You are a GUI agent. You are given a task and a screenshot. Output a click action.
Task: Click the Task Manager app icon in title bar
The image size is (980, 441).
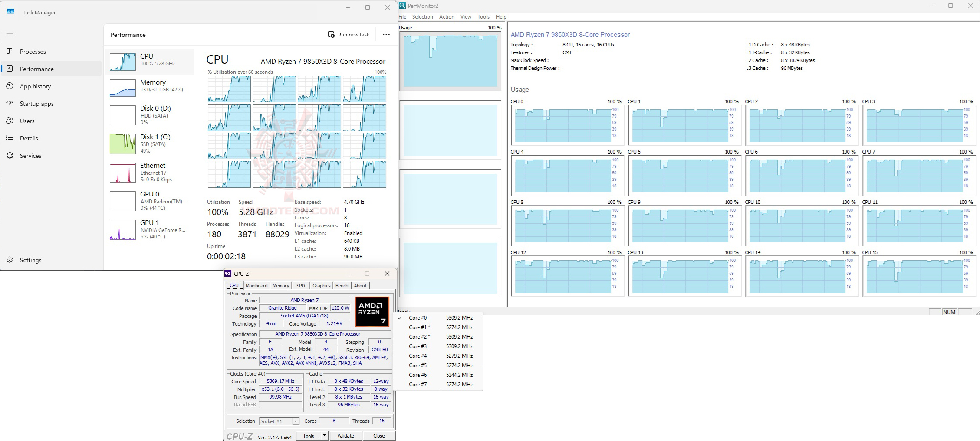coord(10,12)
